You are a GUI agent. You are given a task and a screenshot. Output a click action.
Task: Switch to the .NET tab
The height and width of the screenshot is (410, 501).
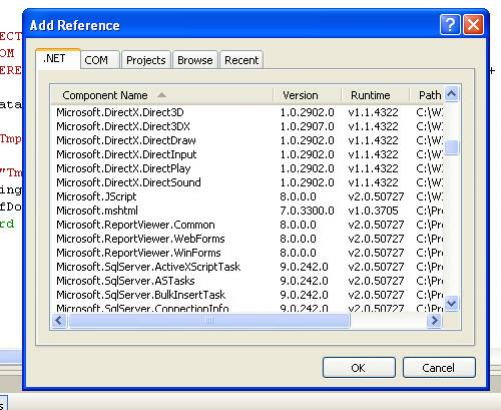coord(58,59)
